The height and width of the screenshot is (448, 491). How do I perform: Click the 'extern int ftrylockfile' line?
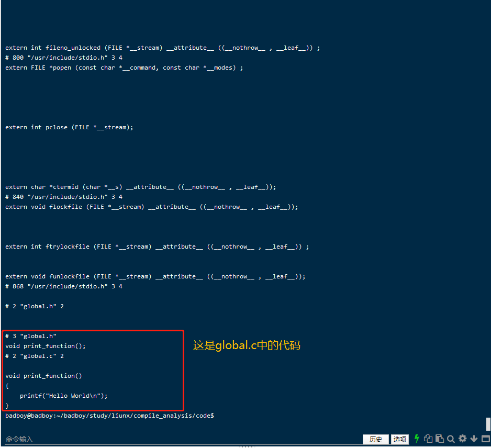click(x=157, y=247)
